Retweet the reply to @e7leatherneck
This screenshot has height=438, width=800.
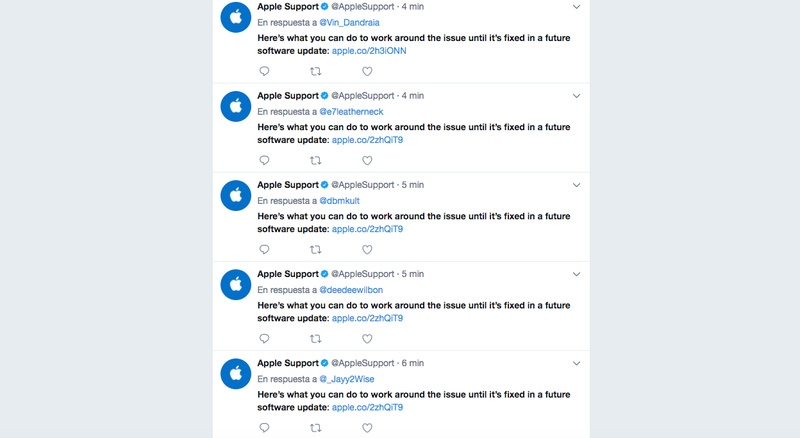click(316, 160)
